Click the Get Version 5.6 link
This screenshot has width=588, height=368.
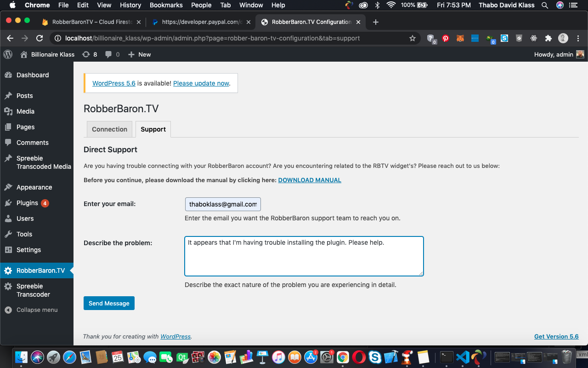click(x=556, y=336)
